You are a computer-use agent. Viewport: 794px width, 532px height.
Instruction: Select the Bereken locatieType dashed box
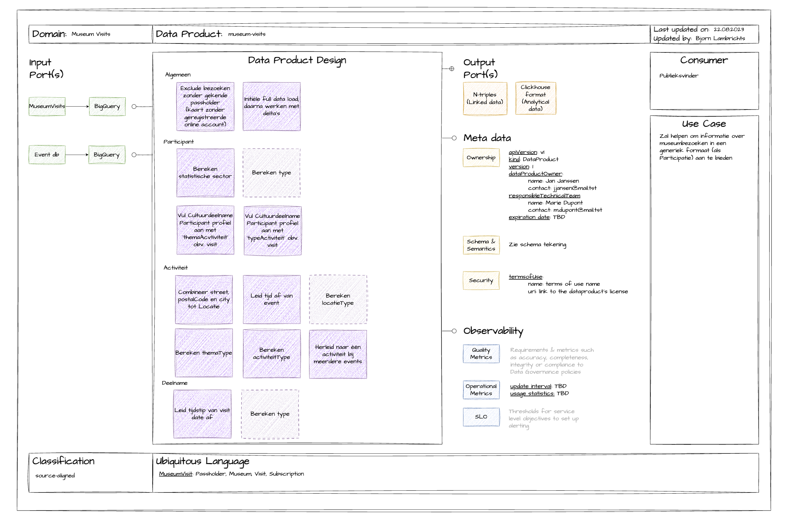[338, 299]
